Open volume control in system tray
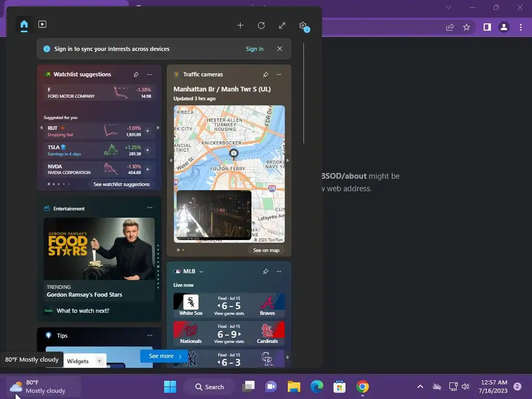 tap(465, 387)
